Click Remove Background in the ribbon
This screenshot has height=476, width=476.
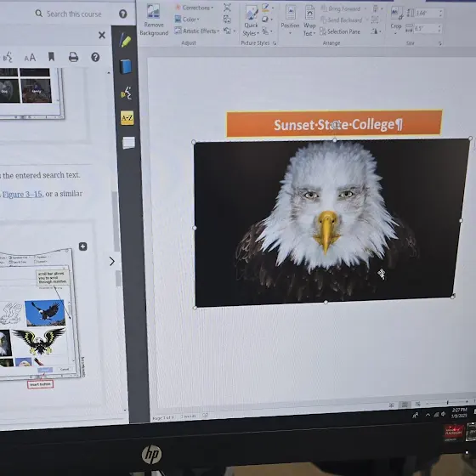click(x=154, y=20)
